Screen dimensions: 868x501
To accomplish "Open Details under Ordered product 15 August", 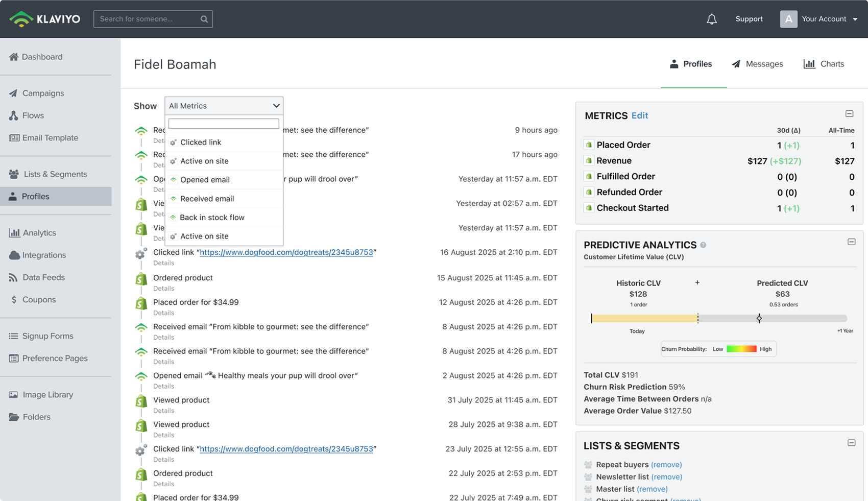I will 163,289.
